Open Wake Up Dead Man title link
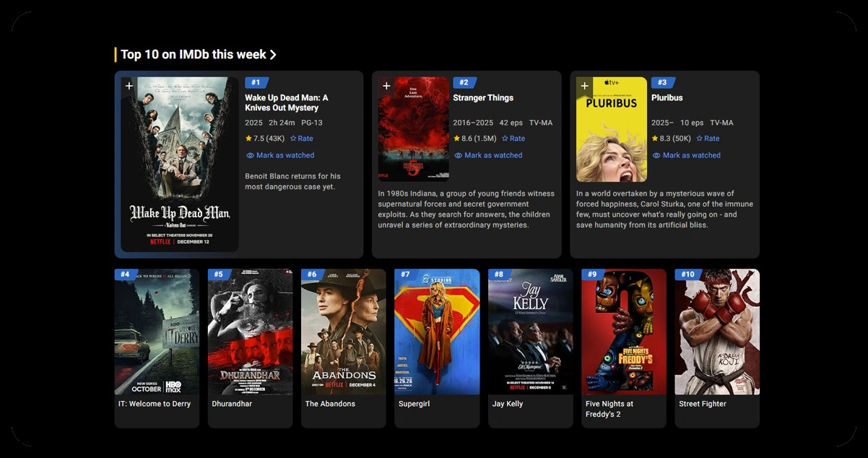 point(286,103)
